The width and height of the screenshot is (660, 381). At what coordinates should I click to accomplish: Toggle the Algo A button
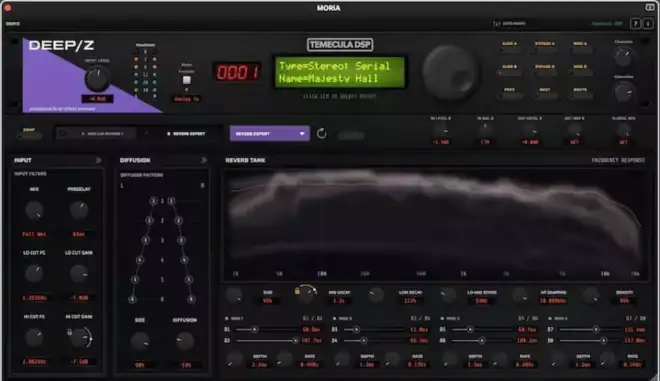[510, 50]
